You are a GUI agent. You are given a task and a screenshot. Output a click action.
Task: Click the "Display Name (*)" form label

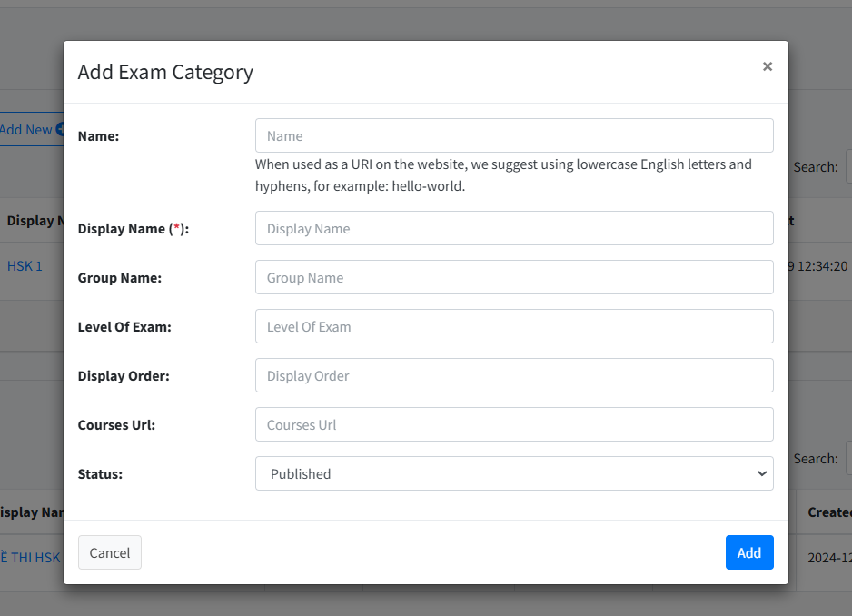(x=134, y=229)
